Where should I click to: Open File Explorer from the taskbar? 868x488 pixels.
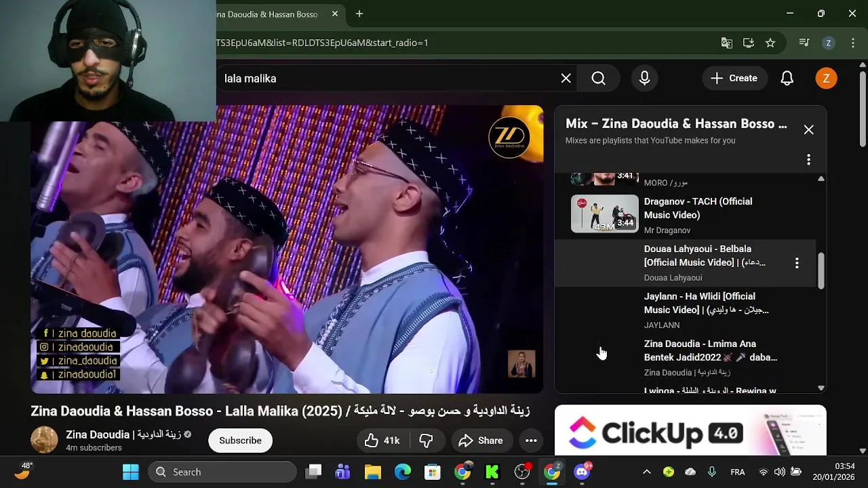tap(373, 472)
